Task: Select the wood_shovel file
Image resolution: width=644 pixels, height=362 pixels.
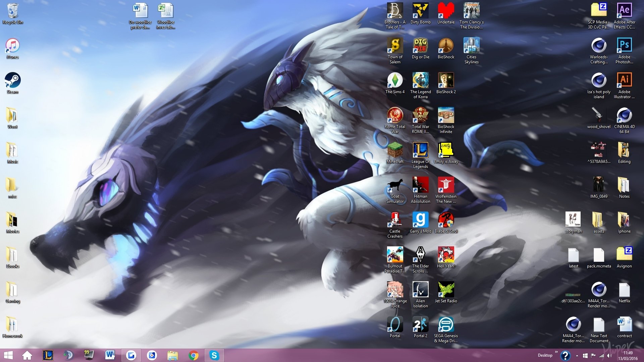Action: coord(599,119)
